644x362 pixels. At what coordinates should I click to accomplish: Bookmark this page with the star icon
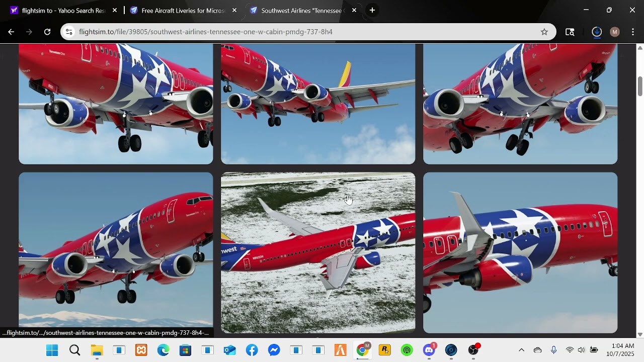pyautogui.click(x=544, y=32)
